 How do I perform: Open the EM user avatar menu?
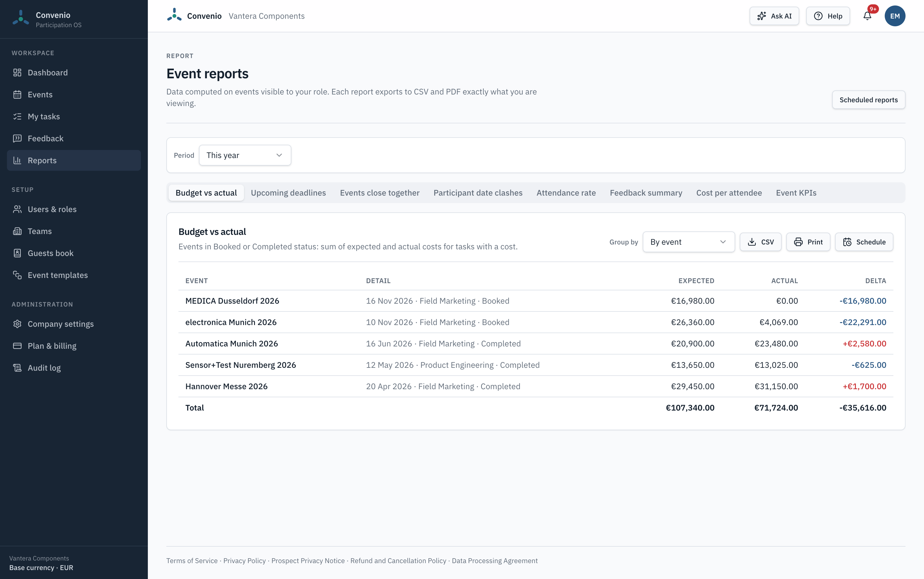point(895,16)
